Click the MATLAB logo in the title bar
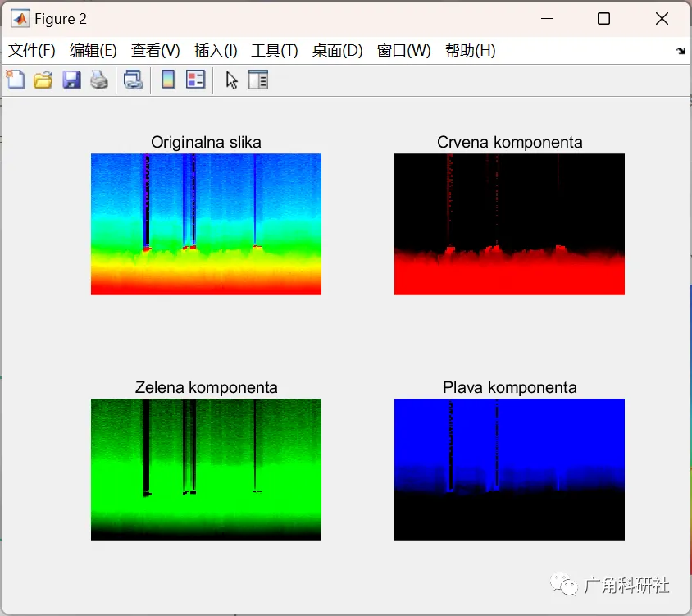 pyautogui.click(x=20, y=18)
